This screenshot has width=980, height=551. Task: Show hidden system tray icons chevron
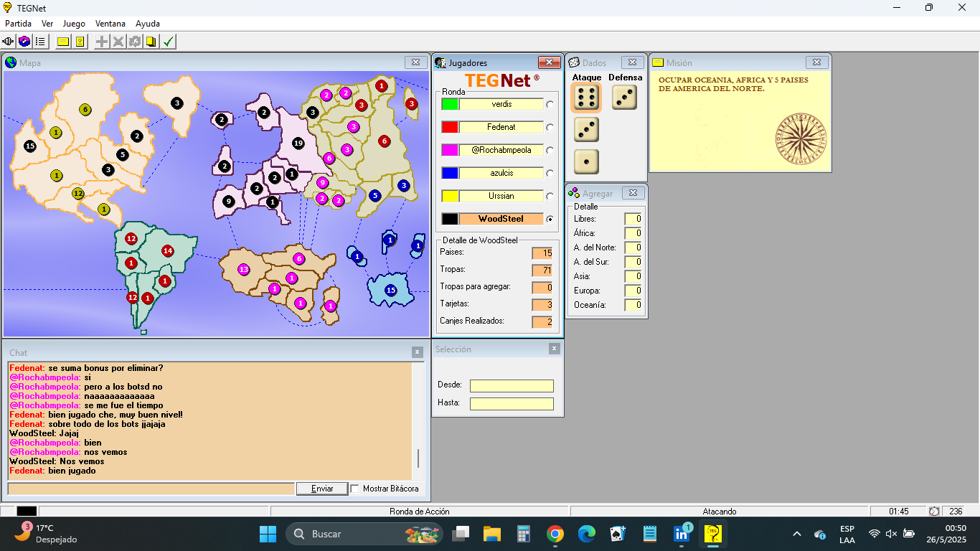(796, 534)
